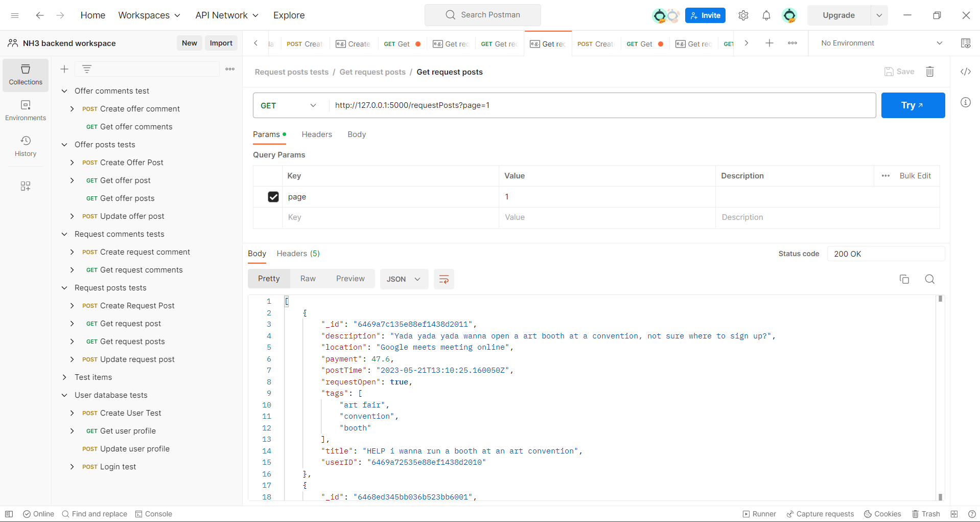Toggle the two-pane view icon
This screenshot has width=980, height=522.
click(954, 514)
